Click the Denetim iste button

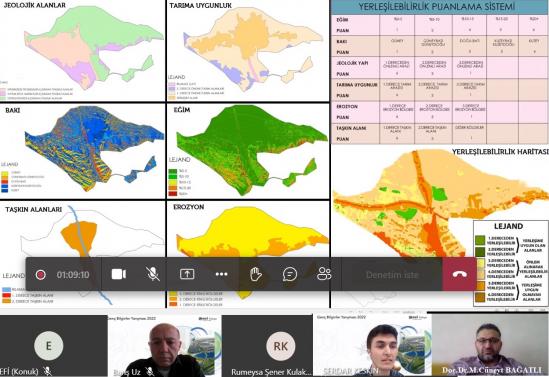[392, 275]
